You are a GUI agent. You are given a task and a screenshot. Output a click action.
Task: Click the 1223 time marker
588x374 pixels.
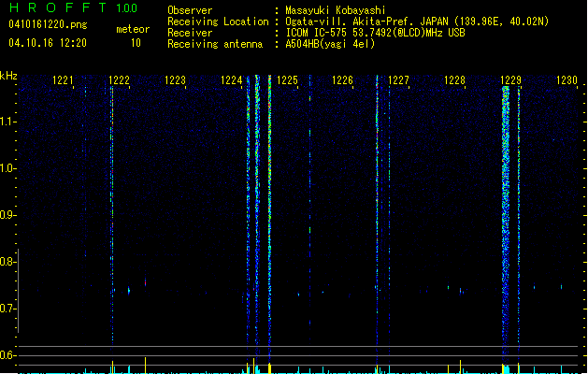(175, 80)
